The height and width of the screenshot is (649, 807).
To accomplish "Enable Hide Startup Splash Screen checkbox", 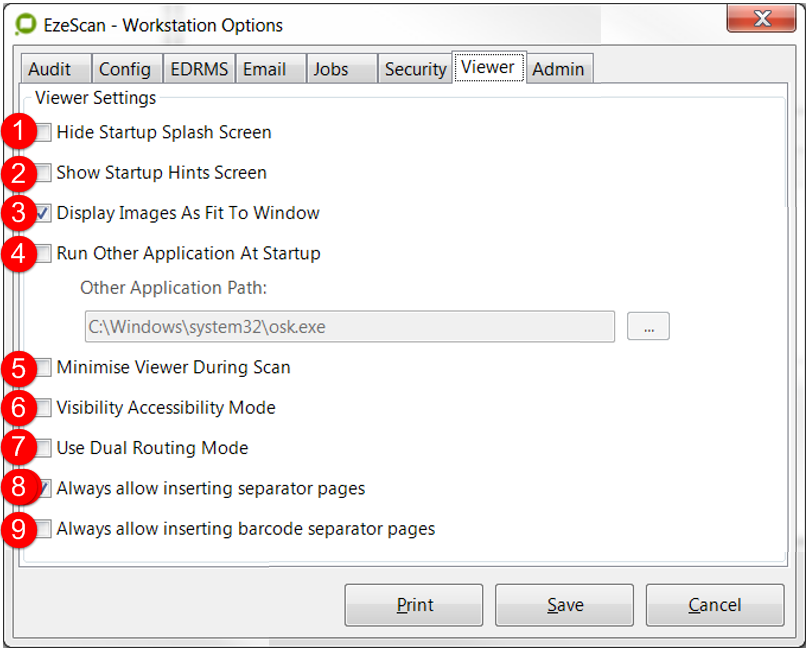I will tap(43, 132).
